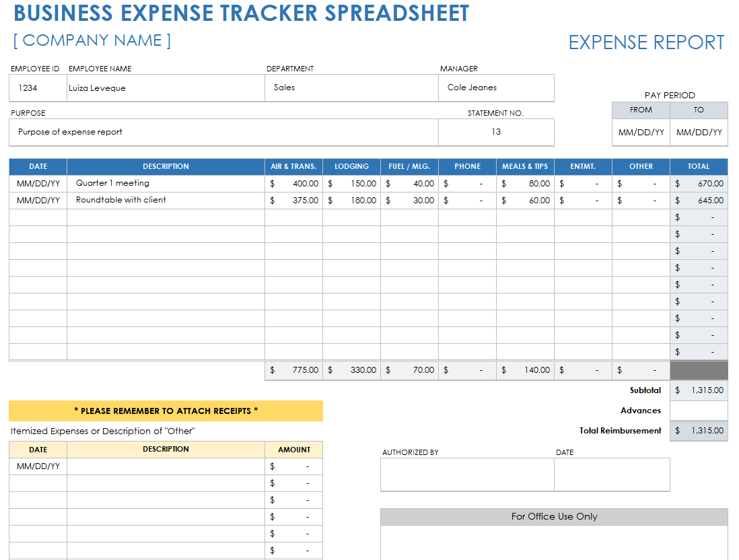Select the 180.00 Lodging cell

coord(351,201)
